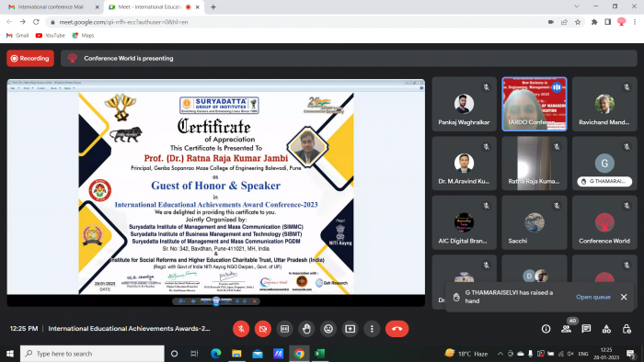This screenshot has width=644, height=362.
Task: Raise hand in the meeting
Action: [306, 329]
